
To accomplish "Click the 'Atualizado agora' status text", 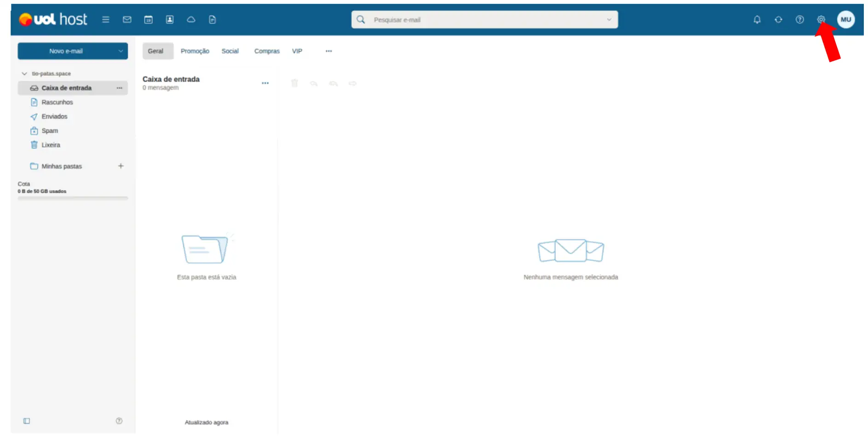I will click(207, 422).
